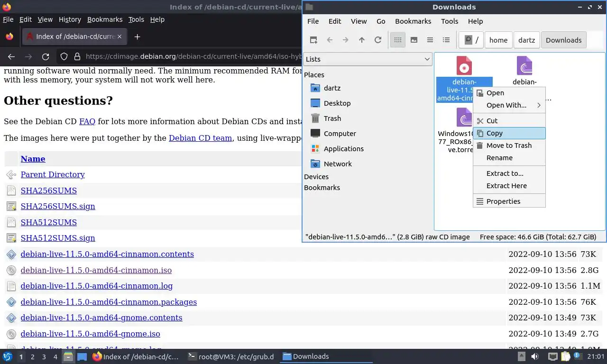Click dartz path button
The image size is (607, 364).
(526, 40)
